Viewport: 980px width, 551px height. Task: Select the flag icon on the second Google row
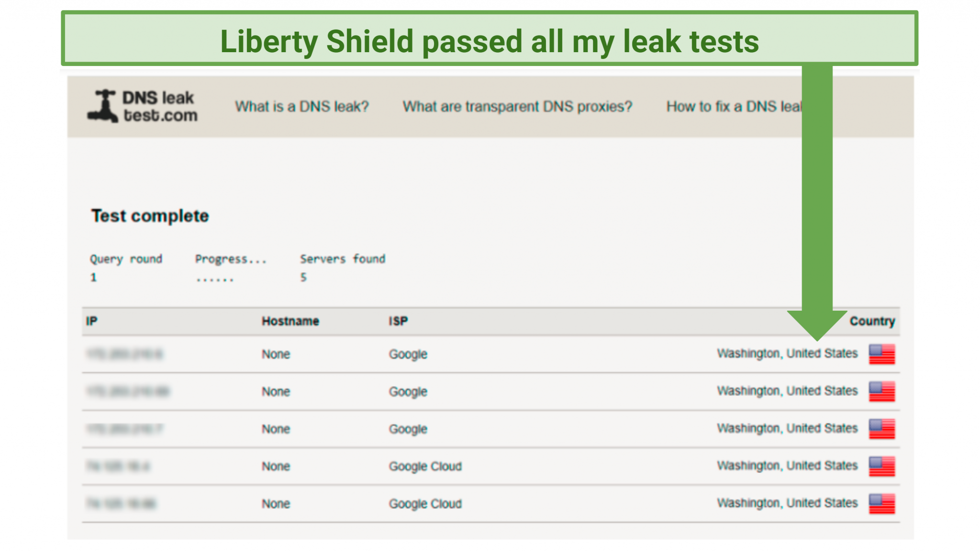(x=882, y=392)
